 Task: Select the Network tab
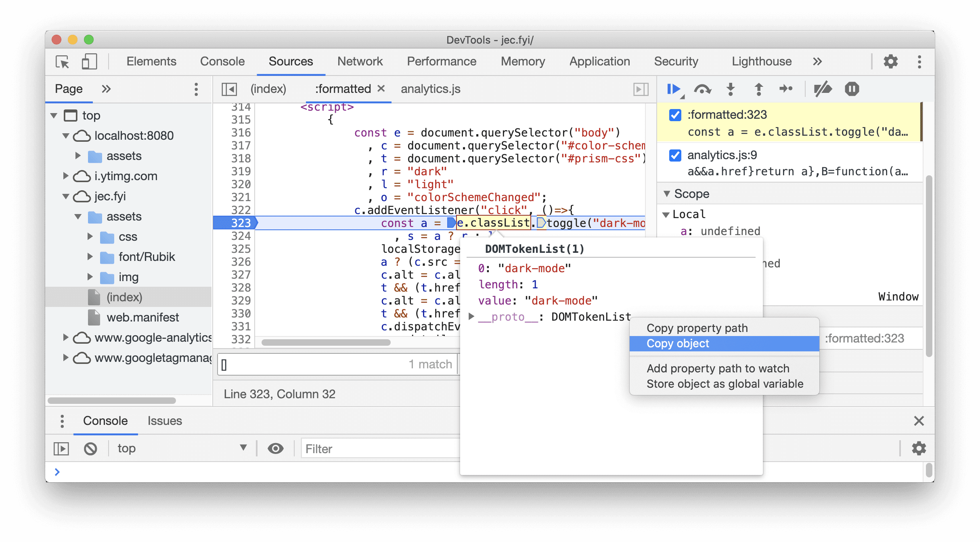point(360,61)
